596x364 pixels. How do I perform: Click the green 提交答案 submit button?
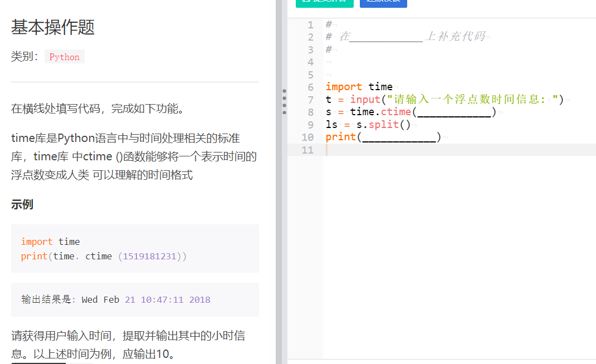[325, 3]
